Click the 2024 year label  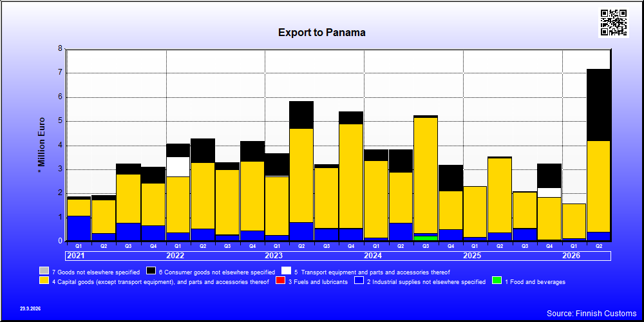click(x=373, y=256)
